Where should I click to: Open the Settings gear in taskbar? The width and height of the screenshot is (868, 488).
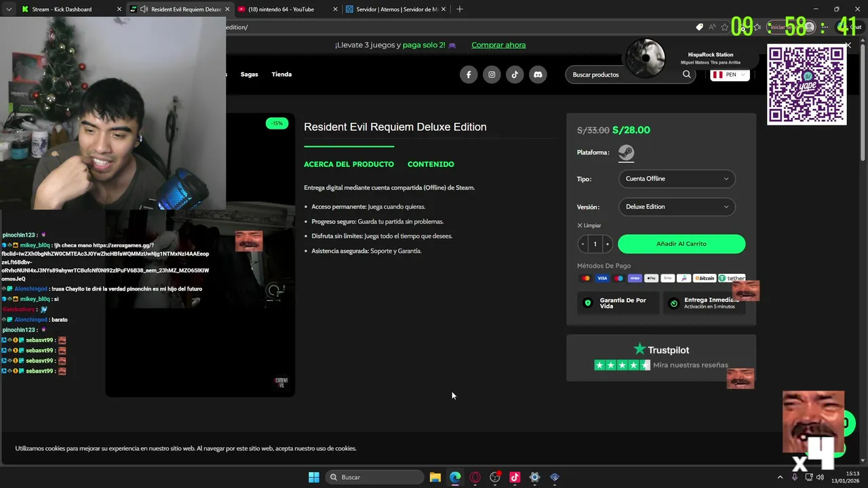coord(534,477)
